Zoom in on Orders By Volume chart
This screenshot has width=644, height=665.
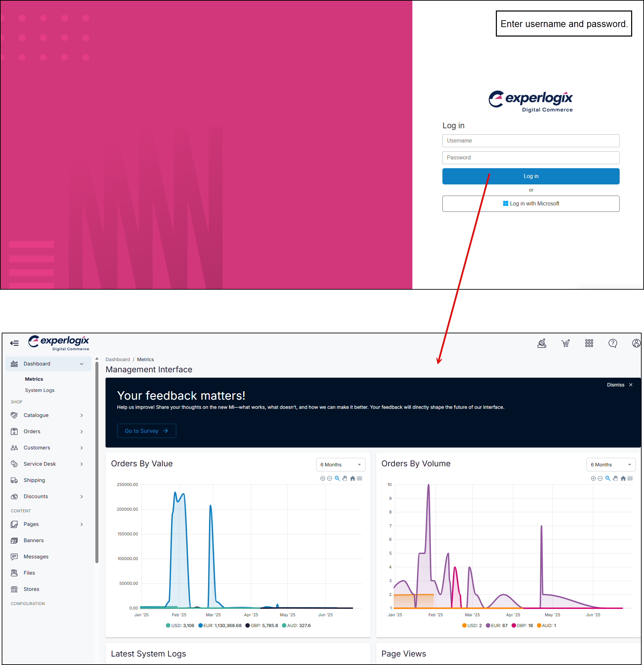(x=593, y=479)
